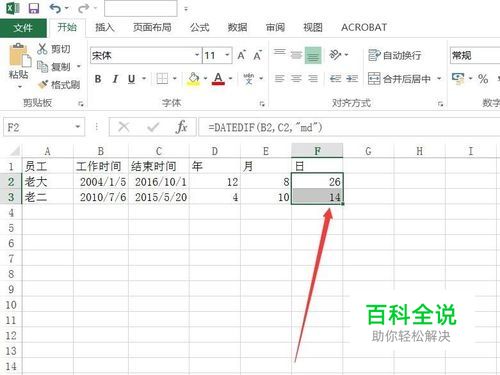
Task: Click Merge and Center 合并后居中
Action: (x=399, y=79)
